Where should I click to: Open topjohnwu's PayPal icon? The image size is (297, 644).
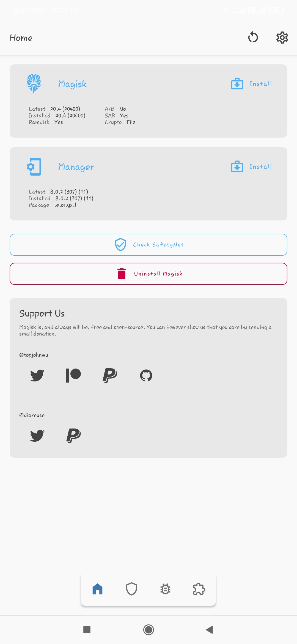110,375
